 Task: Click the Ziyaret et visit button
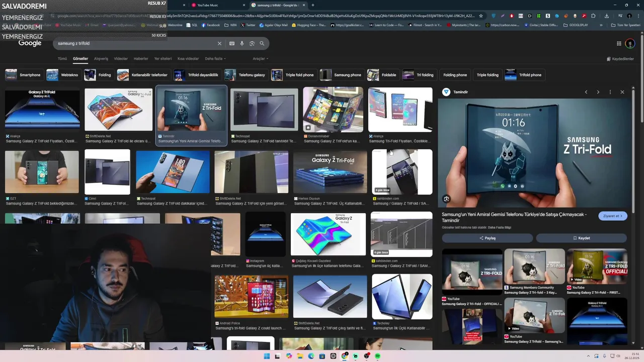[612, 216]
